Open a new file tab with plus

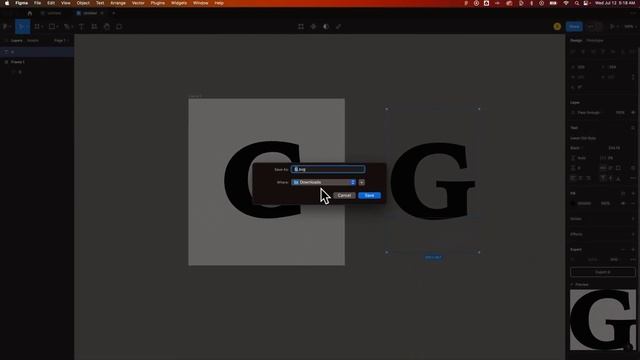113,13
